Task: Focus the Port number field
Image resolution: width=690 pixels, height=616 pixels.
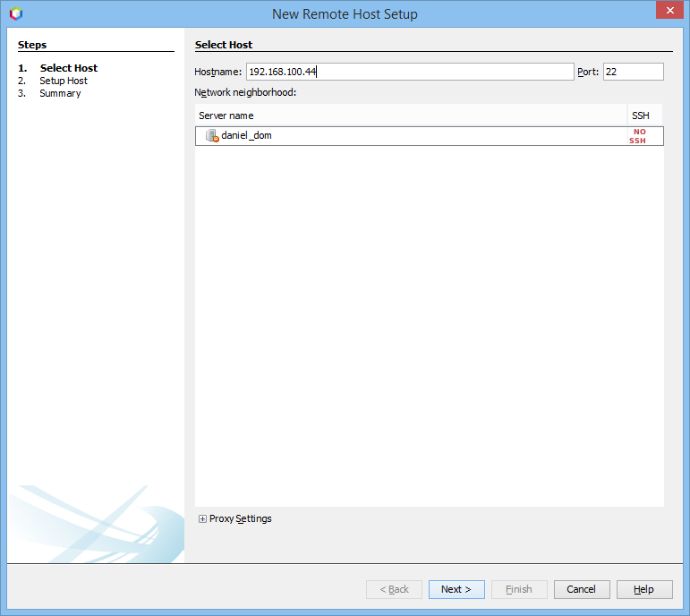Action: 633,72
